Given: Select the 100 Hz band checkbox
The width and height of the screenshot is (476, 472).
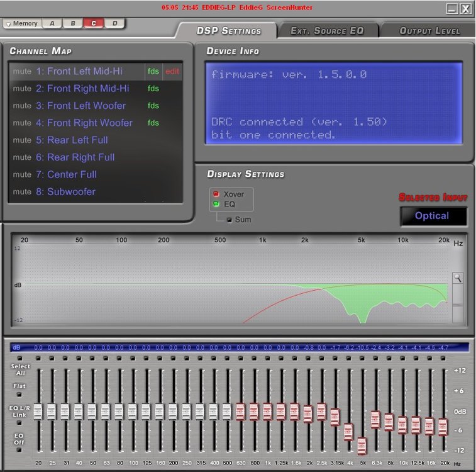Looking at the screenshot, I should point(133,358).
